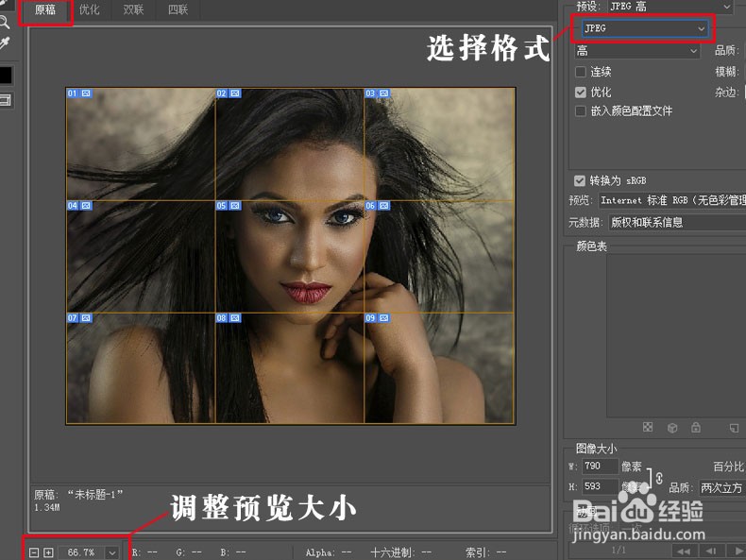The height and width of the screenshot is (560, 746).
Task: Click the color table transparency map icon
Action: click(648, 427)
